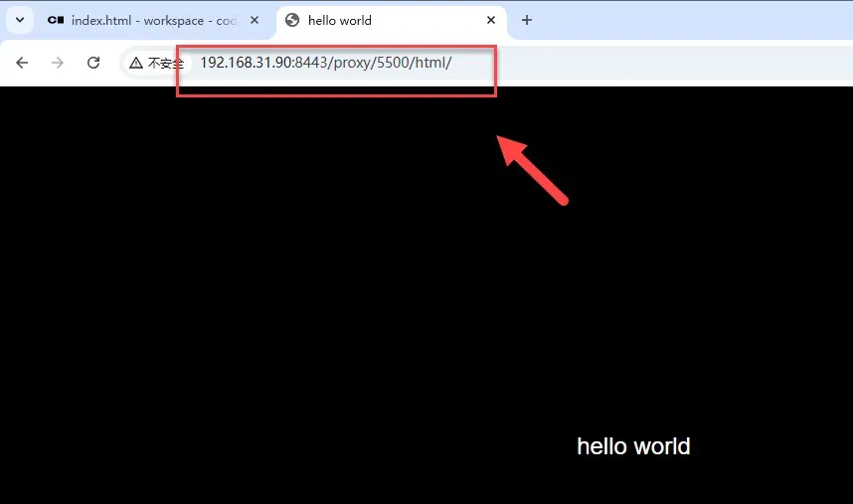The width and height of the screenshot is (853, 504).
Task: Click the hello world text on page
Action: [x=633, y=446]
